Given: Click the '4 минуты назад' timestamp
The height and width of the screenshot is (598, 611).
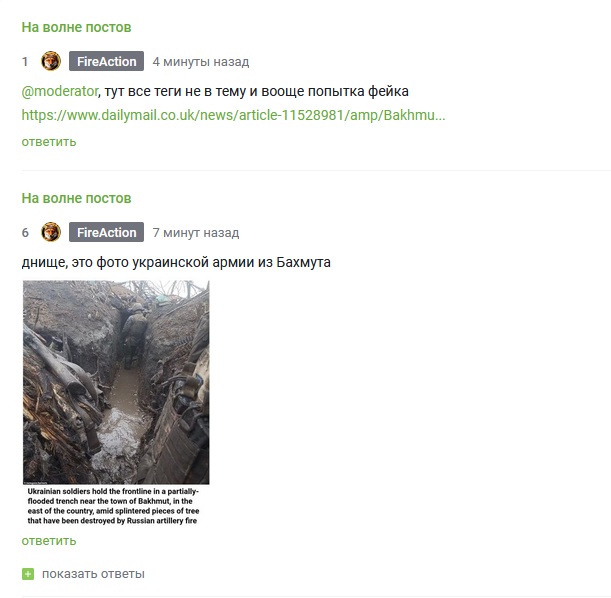Looking at the screenshot, I should tap(201, 62).
